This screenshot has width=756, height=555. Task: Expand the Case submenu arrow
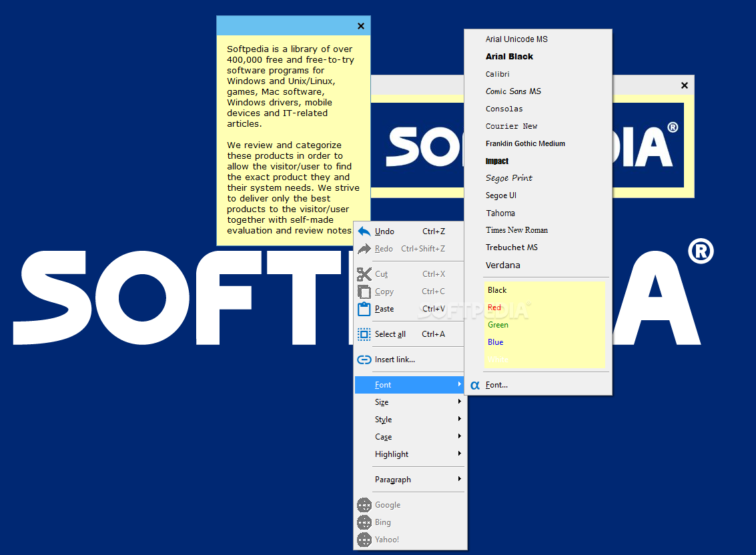[x=460, y=436]
